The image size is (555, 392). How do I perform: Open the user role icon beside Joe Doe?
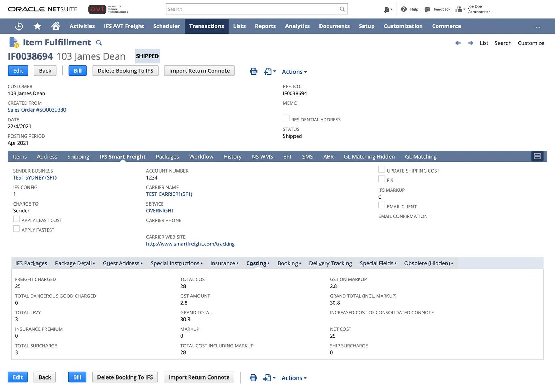pyautogui.click(x=460, y=9)
